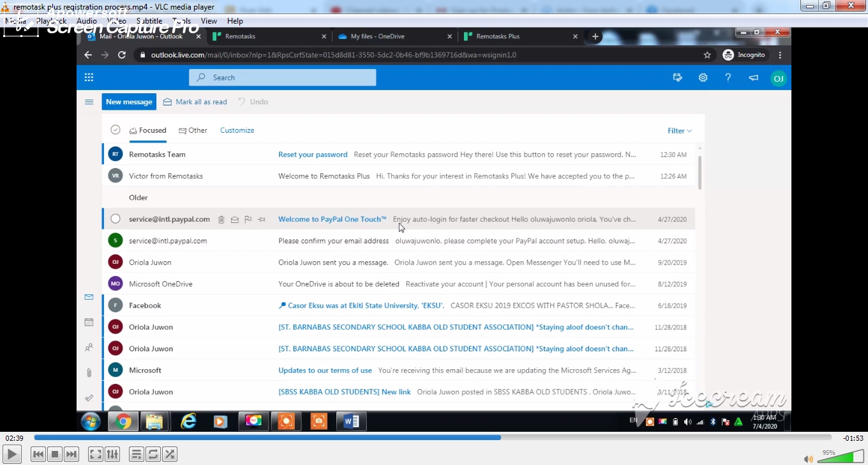Switch to the Other inbox tab

[x=193, y=130]
